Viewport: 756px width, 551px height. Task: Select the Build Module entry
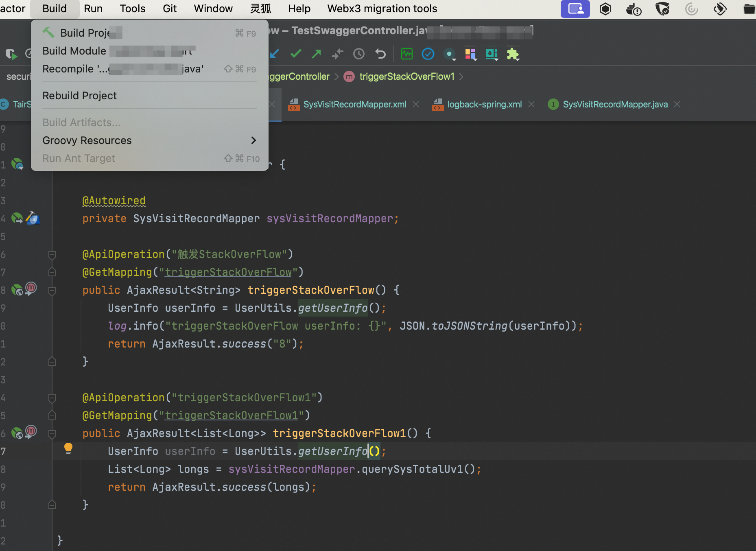coord(150,51)
